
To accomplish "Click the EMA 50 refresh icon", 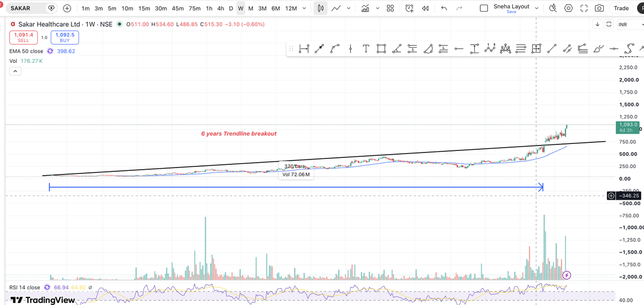I will tap(50, 52).
